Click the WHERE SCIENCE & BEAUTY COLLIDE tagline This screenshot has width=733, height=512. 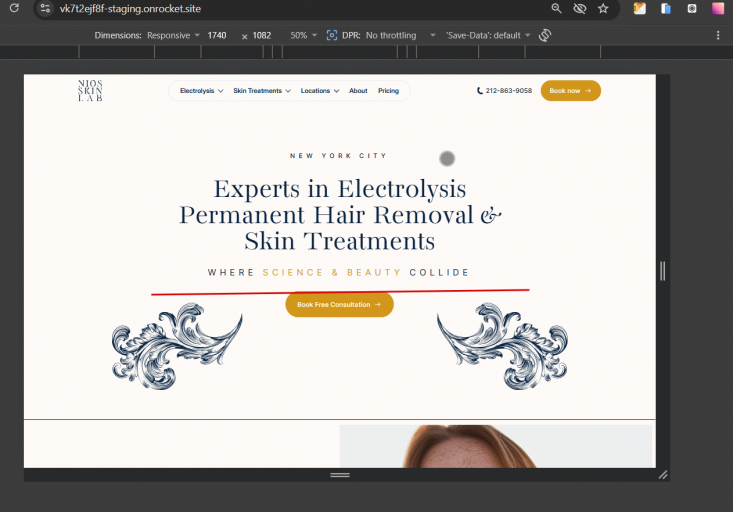coord(338,273)
